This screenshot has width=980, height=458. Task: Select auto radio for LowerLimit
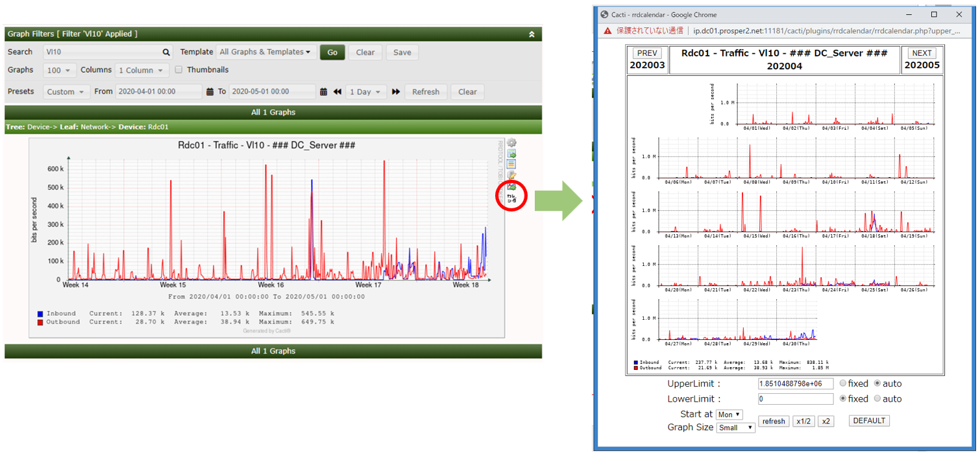877,399
